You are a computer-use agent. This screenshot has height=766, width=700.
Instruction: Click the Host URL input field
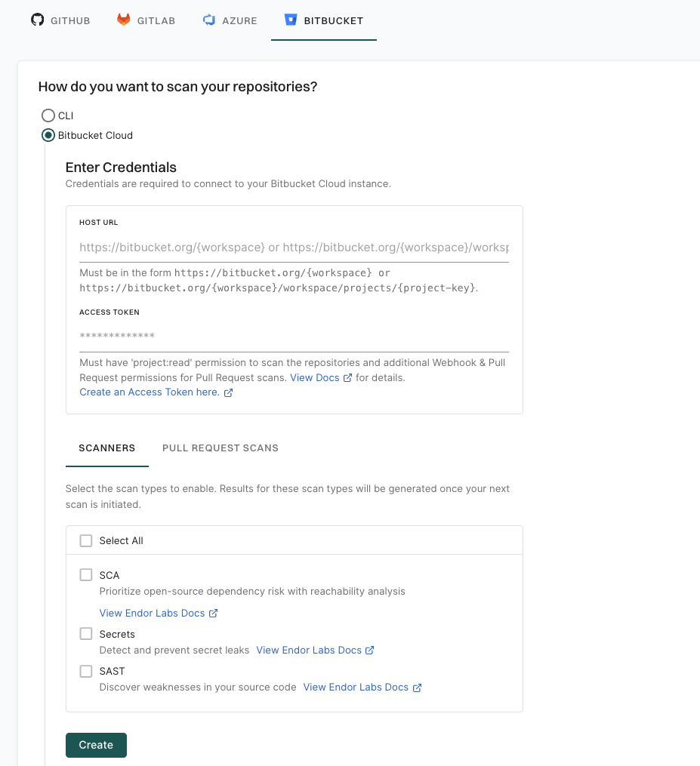(294, 247)
